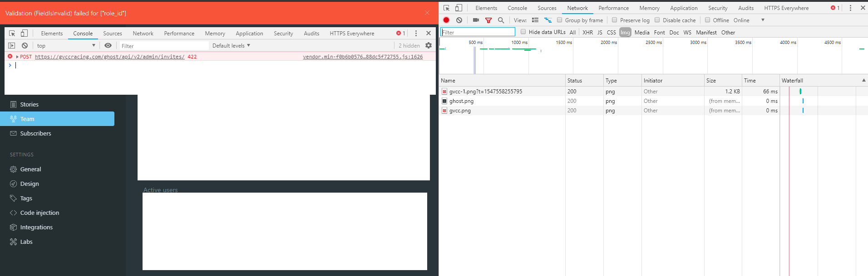The width and height of the screenshot is (868, 276).
Task: Toggle the red filter funnel icon
Action: pyautogui.click(x=488, y=20)
